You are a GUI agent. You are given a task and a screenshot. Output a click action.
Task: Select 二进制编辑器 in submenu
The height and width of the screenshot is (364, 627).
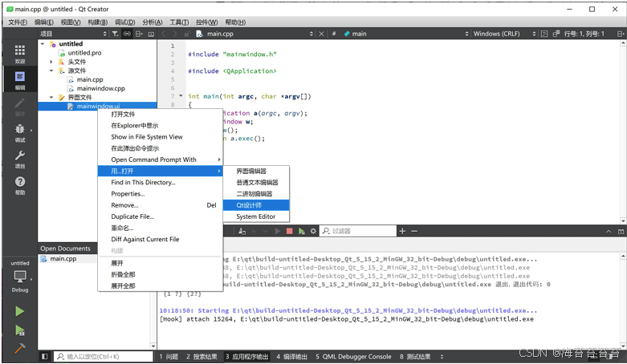click(x=256, y=194)
